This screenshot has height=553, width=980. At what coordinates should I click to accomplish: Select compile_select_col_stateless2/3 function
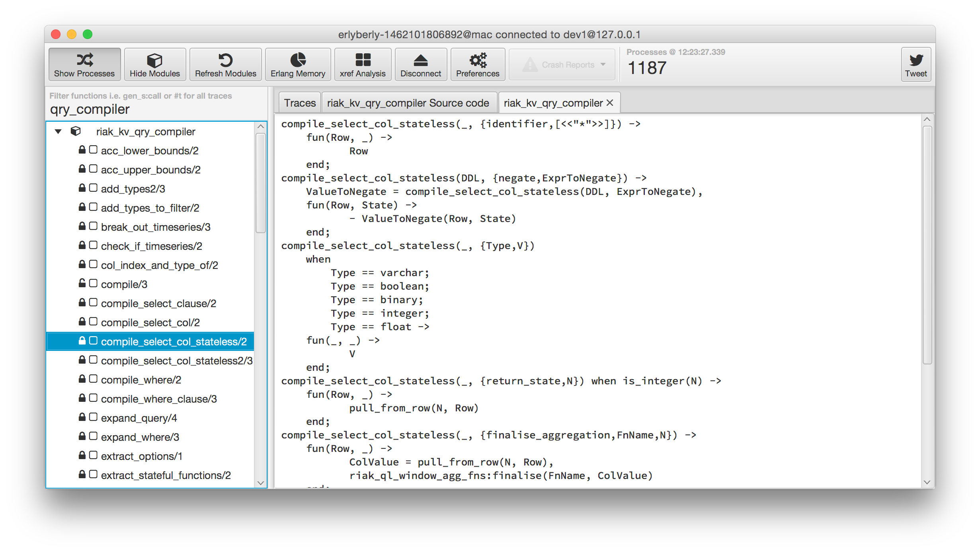(x=176, y=360)
